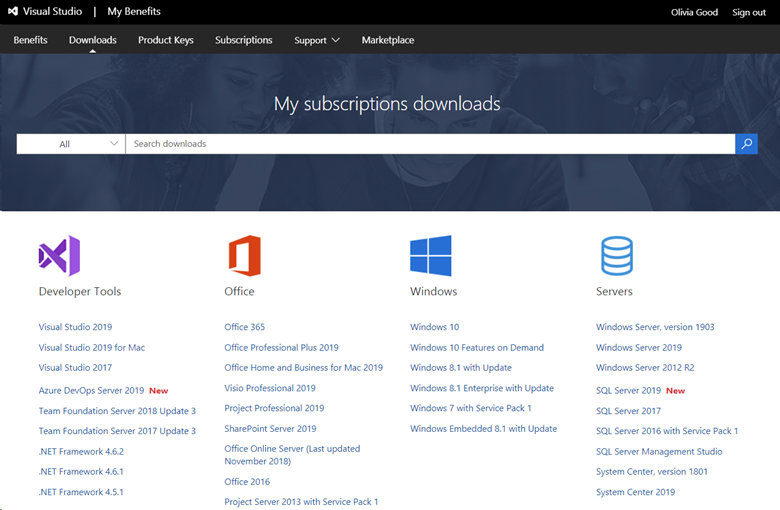This screenshot has height=510, width=780.
Task: Open the Benefits tab
Action: coord(30,40)
